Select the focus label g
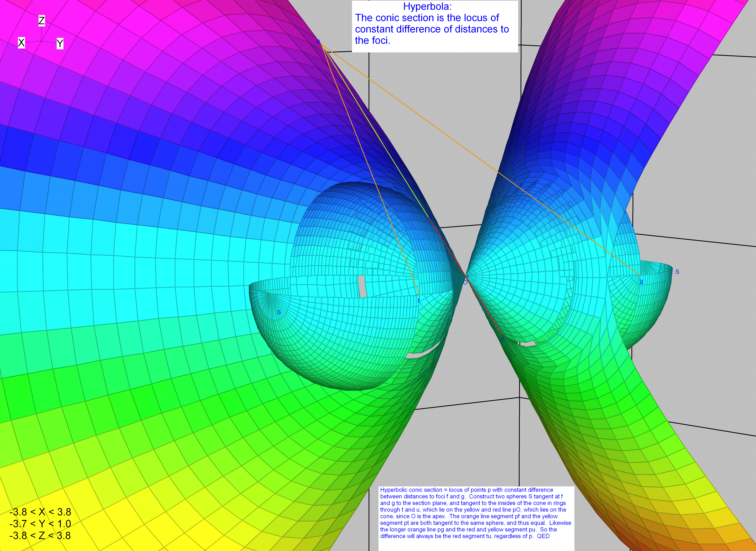The image size is (756, 551). coord(641,282)
